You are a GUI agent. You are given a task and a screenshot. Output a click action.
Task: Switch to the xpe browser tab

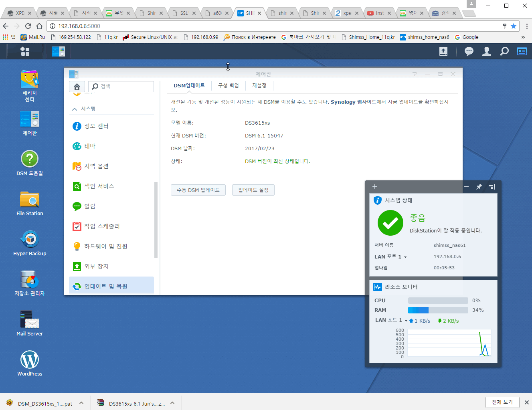tap(347, 13)
